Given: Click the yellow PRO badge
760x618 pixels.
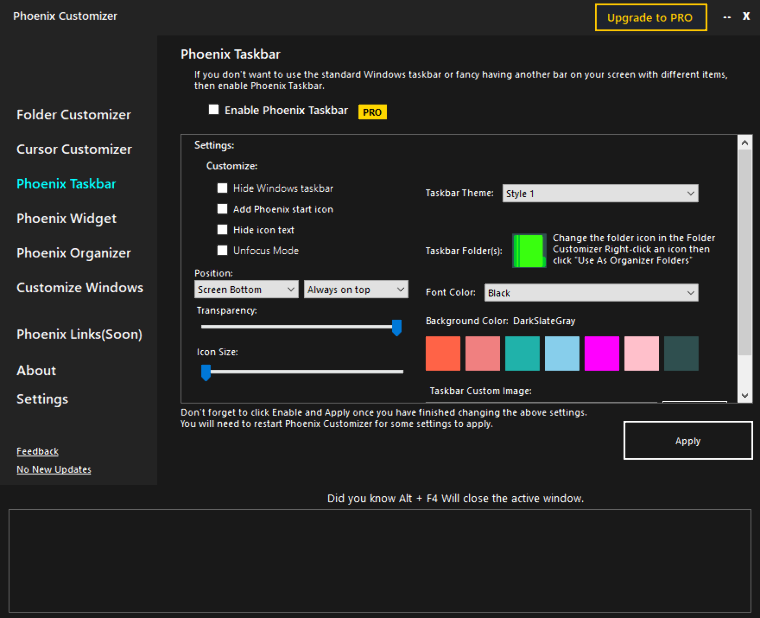Looking at the screenshot, I should click(372, 112).
